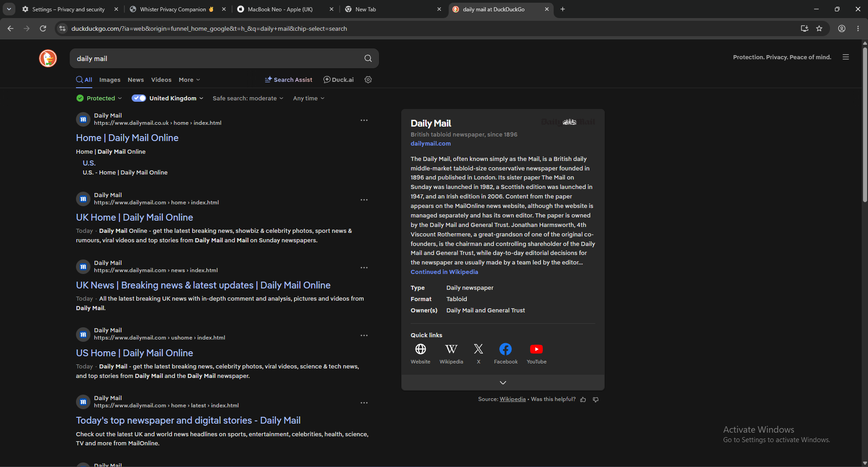The image size is (868, 467).
Task: Open Daily Mail Website quick link
Action: 421,354
